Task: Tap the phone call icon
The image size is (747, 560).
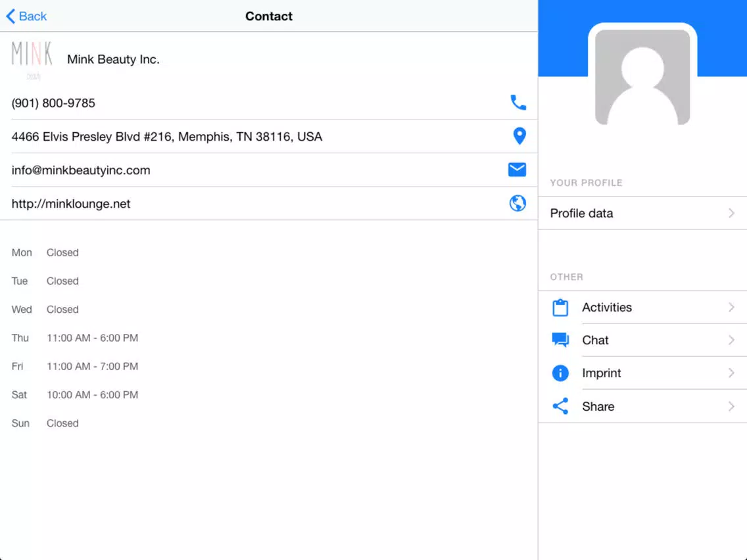Action: (x=518, y=103)
